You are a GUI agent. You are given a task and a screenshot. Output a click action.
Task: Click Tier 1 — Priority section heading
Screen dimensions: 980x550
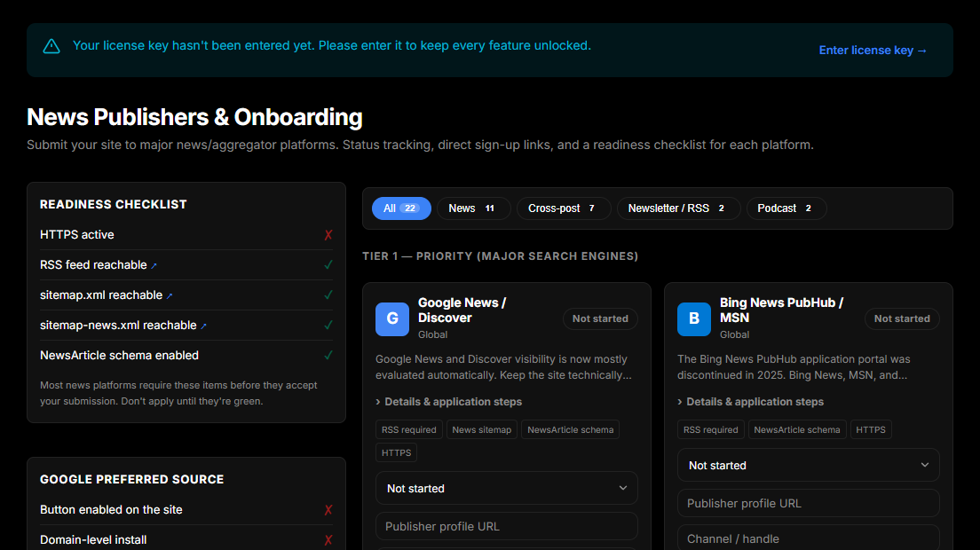point(500,256)
